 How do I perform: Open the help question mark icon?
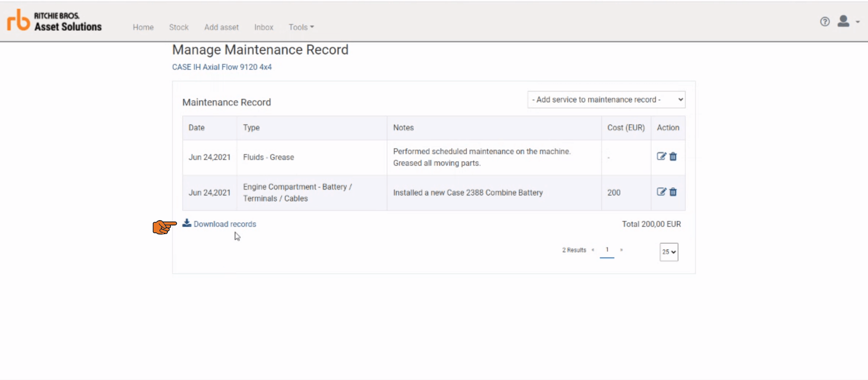coord(825,21)
